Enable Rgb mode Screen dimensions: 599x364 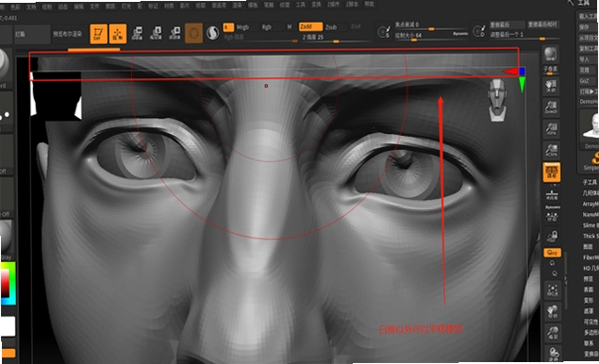(266, 27)
